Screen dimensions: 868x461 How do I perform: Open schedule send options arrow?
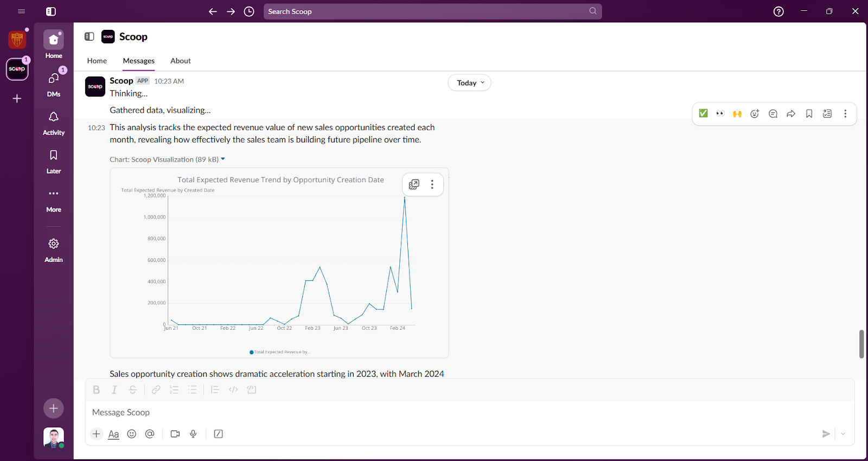(843, 434)
